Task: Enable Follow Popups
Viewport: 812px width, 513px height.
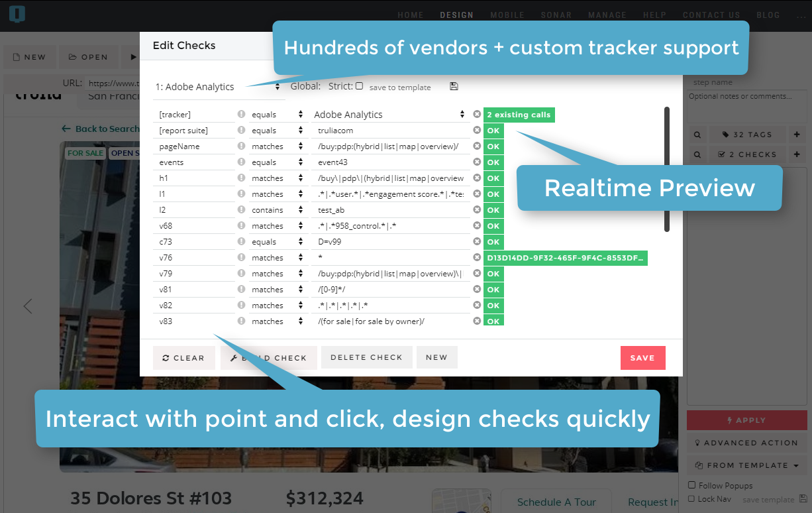Action: (x=691, y=485)
